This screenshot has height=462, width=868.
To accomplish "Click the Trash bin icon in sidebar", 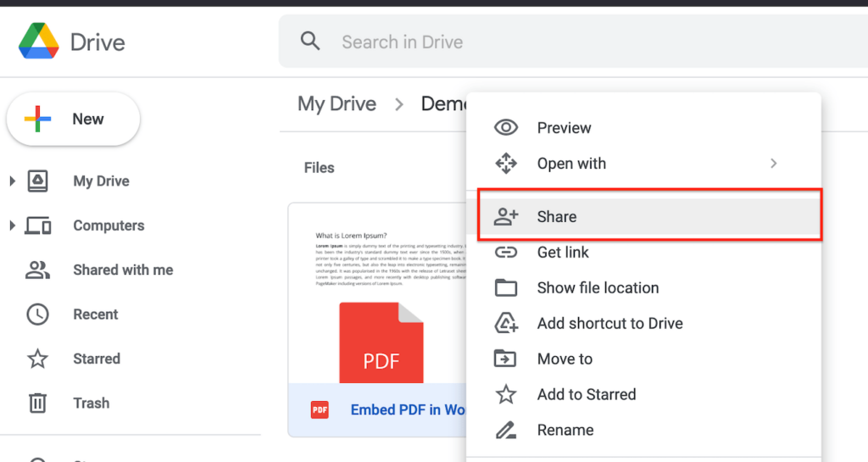I will click(37, 403).
